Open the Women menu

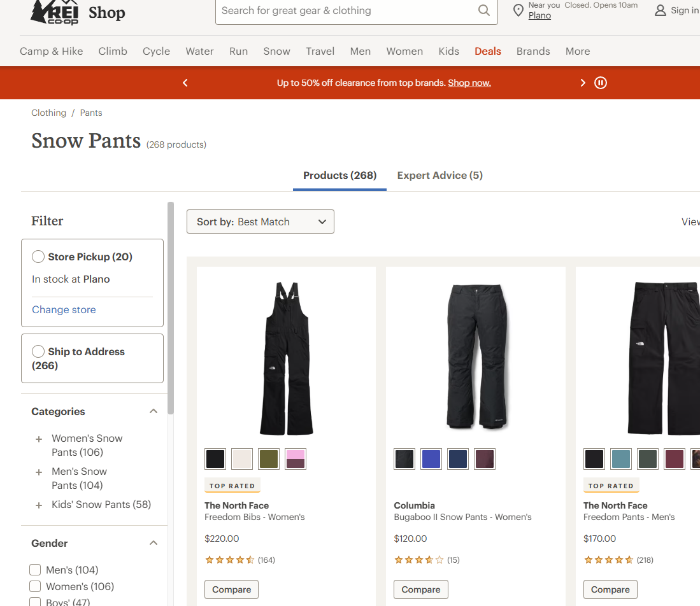pos(404,52)
